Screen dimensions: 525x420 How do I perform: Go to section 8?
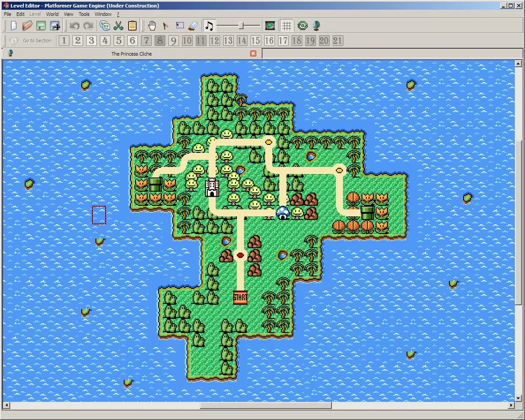[x=160, y=41]
